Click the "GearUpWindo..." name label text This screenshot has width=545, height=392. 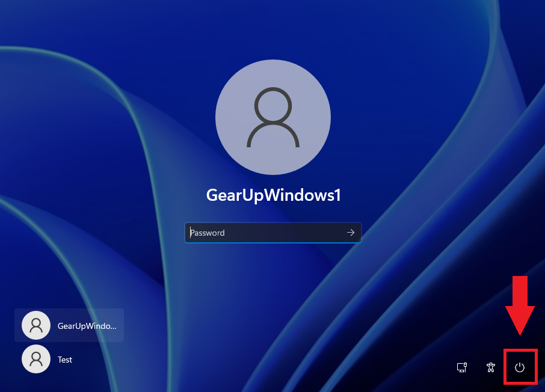tap(87, 325)
